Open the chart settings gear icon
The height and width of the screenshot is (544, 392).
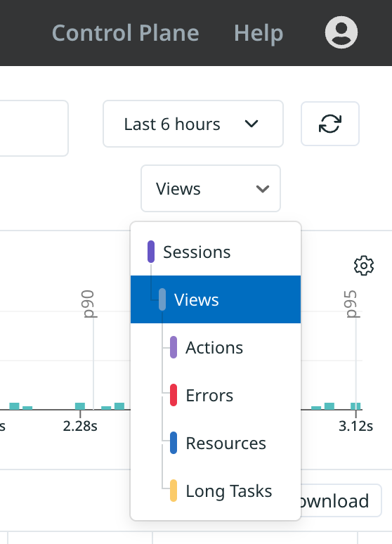click(364, 266)
